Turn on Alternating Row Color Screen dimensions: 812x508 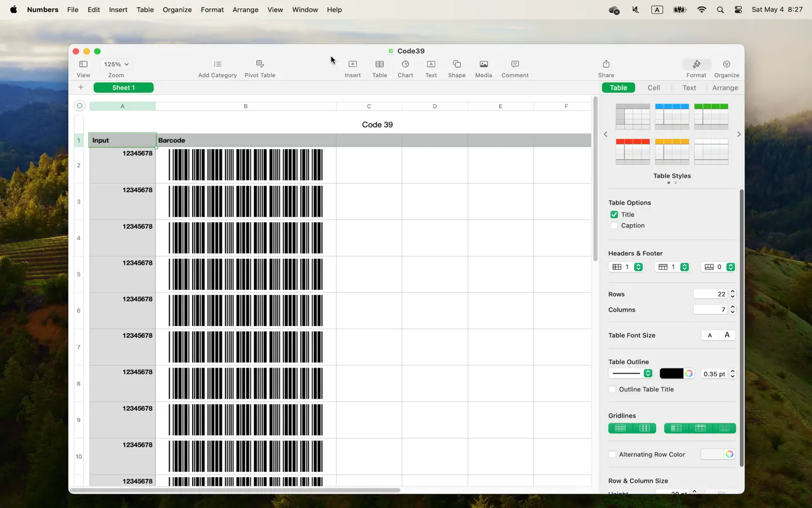pos(612,454)
